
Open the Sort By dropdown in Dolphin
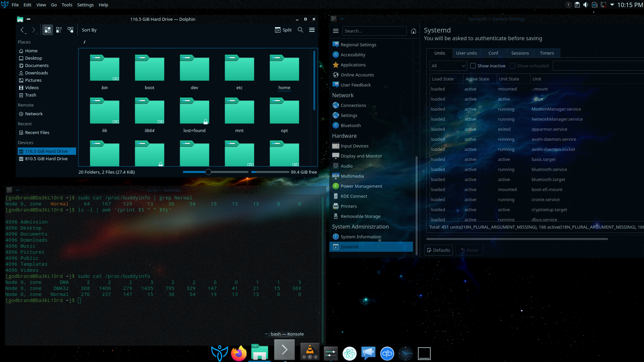[89, 30]
